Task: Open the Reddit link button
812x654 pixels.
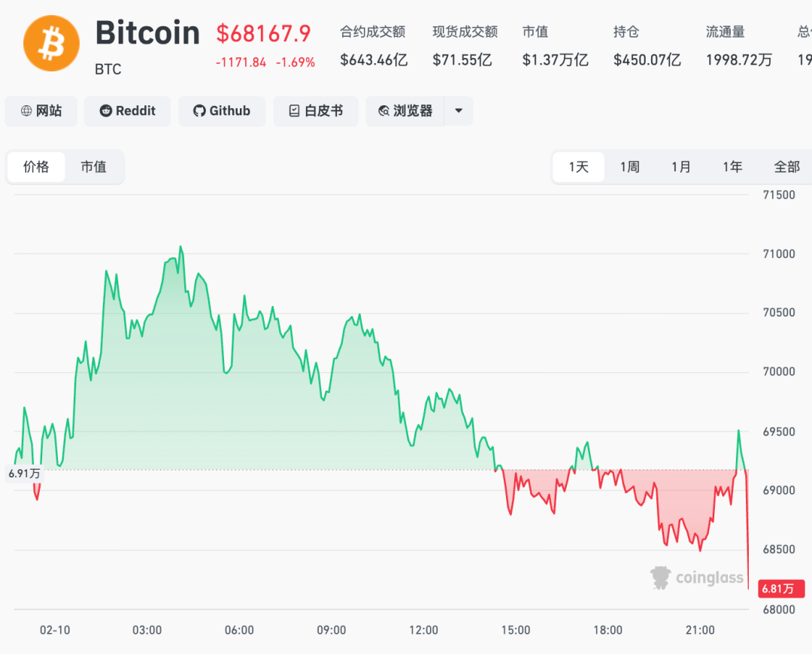Action: pyautogui.click(x=128, y=111)
